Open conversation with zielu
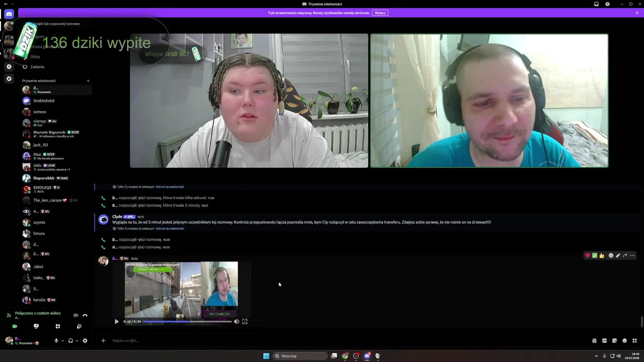Viewport: 644px width, 362px height. [56, 167]
